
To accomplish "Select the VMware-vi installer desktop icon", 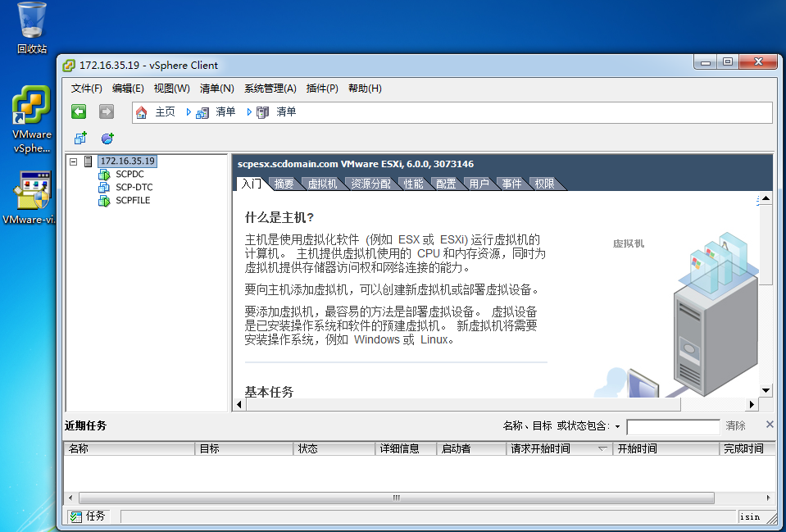I will point(31,197).
